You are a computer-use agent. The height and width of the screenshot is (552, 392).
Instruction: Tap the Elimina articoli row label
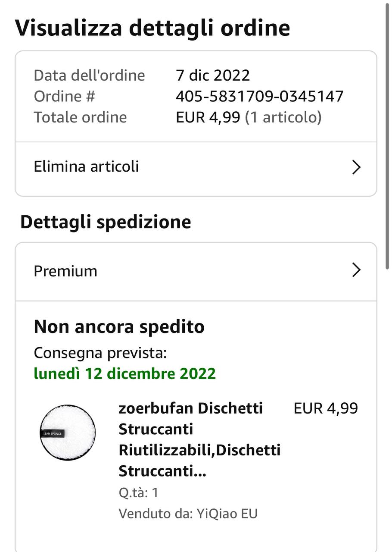click(86, 166)
